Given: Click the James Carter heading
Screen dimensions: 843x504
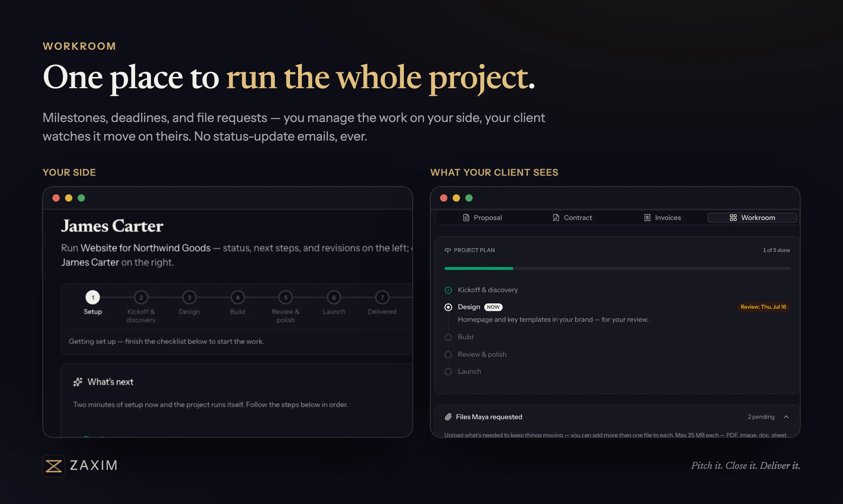Looking at the screenshot, I should coord(112,226).
